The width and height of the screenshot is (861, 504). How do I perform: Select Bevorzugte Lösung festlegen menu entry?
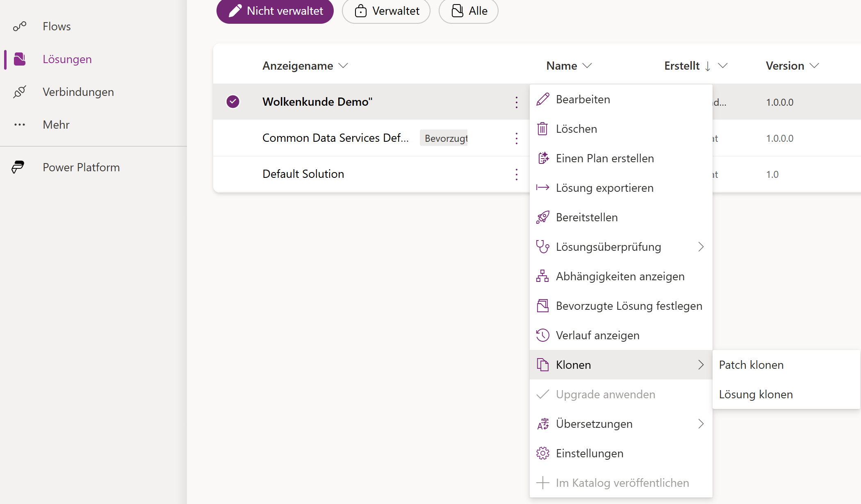click(621, 306)
